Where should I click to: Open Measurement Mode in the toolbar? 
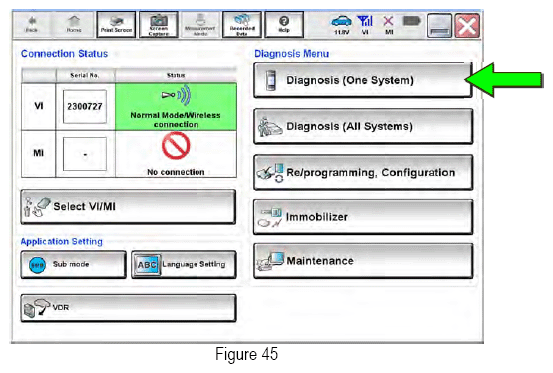[x=200, y=24]
